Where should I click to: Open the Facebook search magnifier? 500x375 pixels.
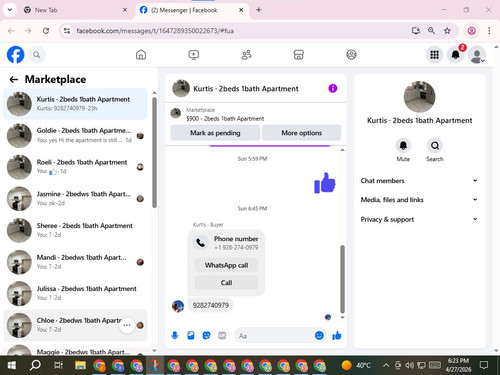coord(37,55)
